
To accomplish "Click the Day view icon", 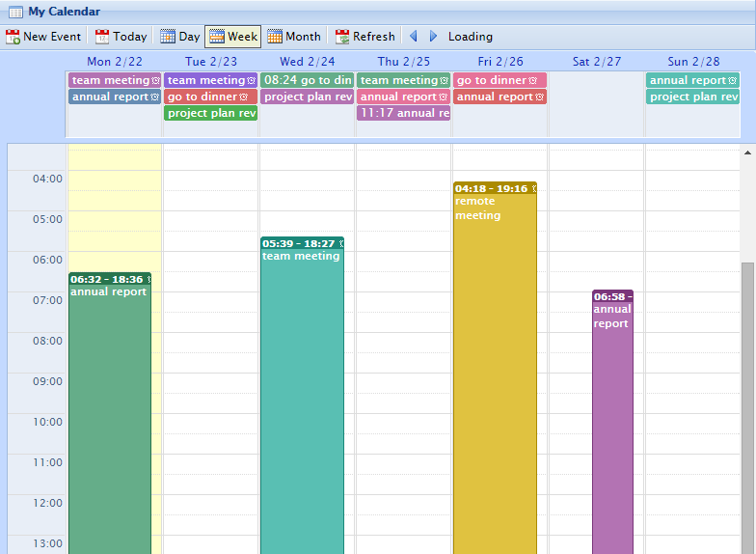I will point(168,37).
